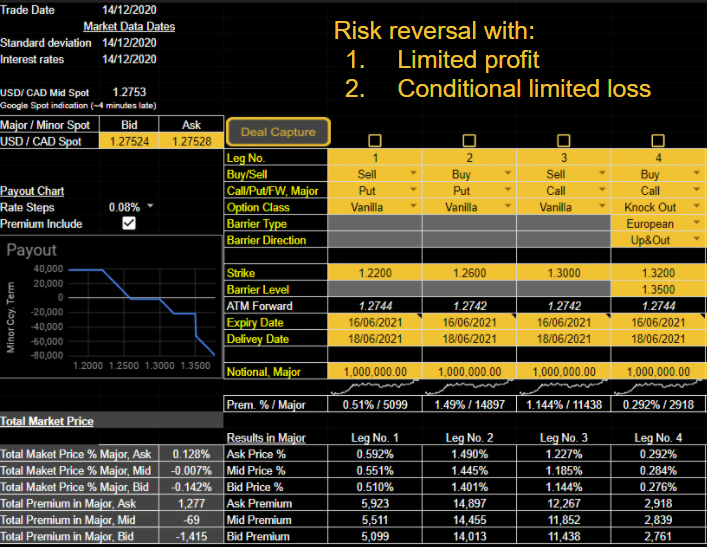
Task: Click the Leg 4 sparkline chart thumbnail
Action: point(657,385)
